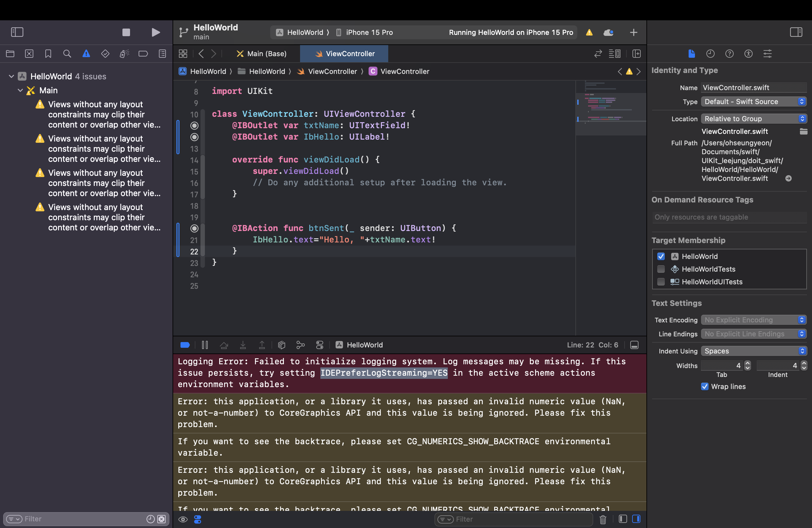Open the editor options menu
The image size is (812, 528).
tap(615, 54)
